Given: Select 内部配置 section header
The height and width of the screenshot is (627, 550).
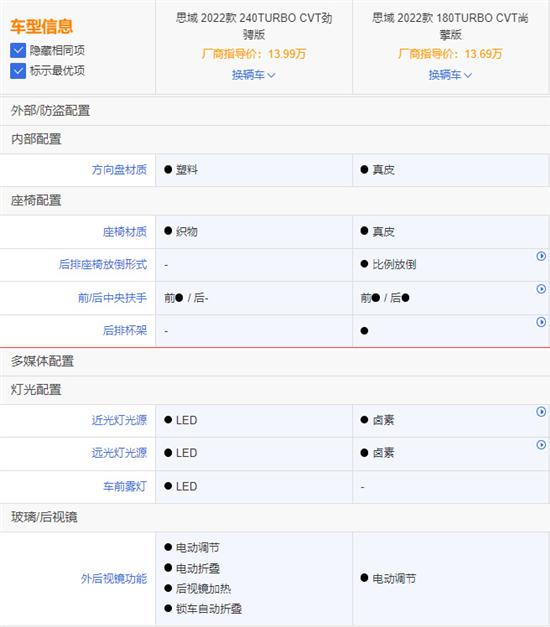Looking at the screenshot, I should (x=275, y=139).
